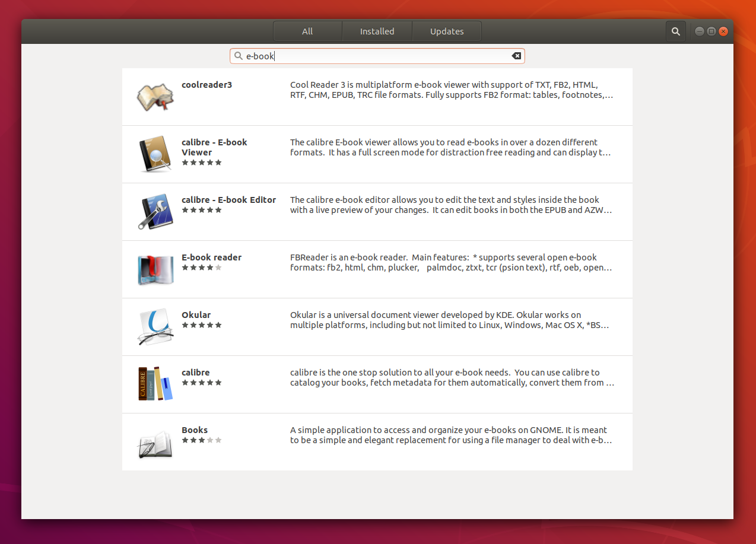Viewport: 756px width, 544px height.
Task: Open the FBReader E-book reader icon
Action: click(155, 269)
